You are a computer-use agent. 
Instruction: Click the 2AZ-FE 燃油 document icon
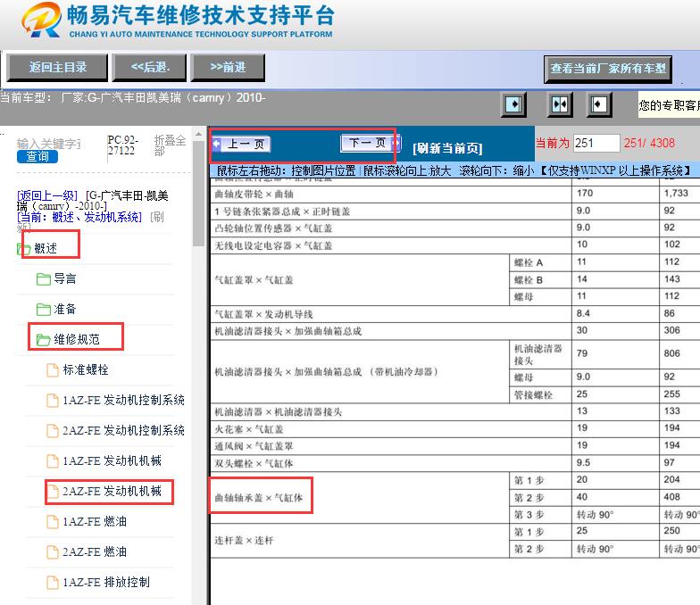click(53, 551)
